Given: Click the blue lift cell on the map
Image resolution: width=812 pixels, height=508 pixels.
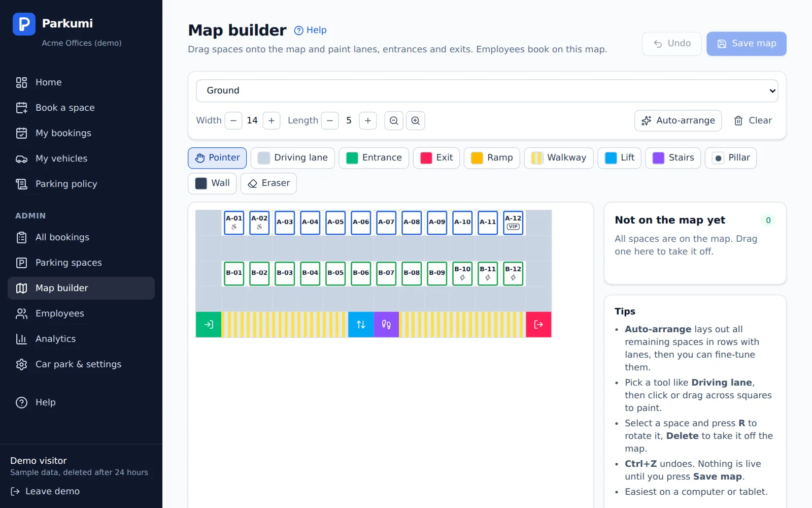Looking at the screenshot, I should click(361, 325).
